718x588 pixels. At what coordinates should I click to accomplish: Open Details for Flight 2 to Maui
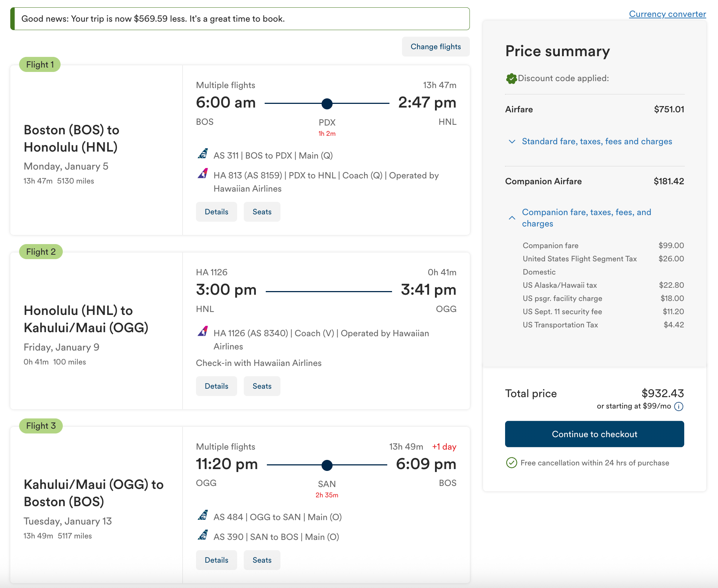[217, 386]
